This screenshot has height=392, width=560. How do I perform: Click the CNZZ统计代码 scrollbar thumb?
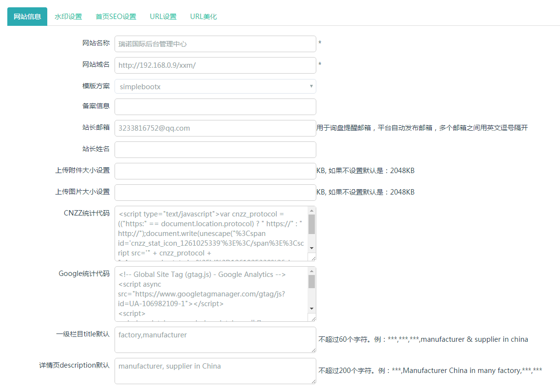[x=312, y=224]
